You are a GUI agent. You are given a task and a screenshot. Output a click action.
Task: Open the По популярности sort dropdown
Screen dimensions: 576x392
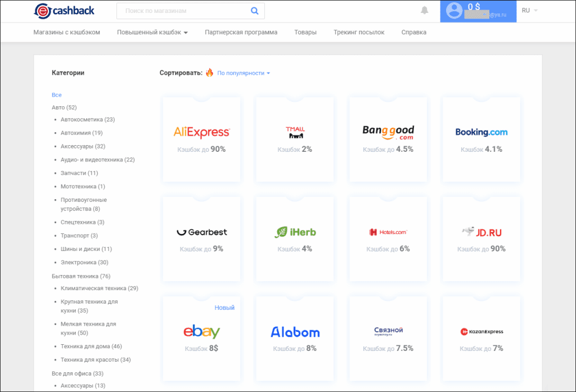coord(244,73)
